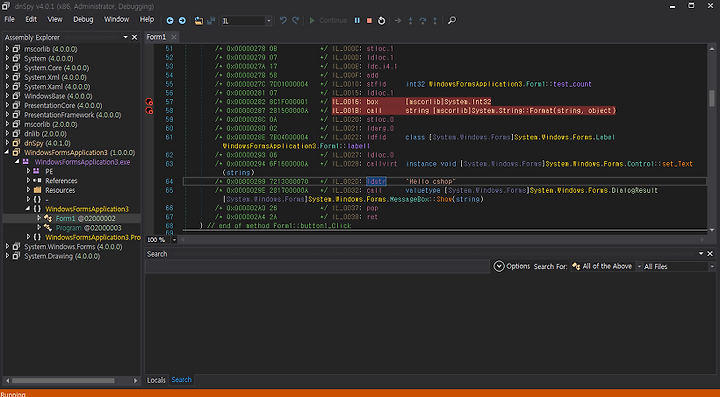
Task: Expand the mscorlib (4.0.0.0) node
Action: 7,49
